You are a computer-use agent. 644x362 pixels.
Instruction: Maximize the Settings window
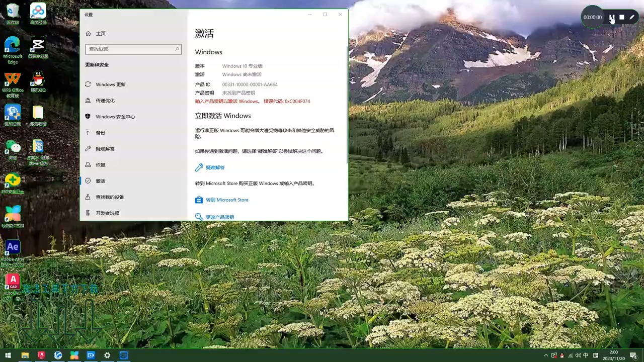click(x=325, y=15)
